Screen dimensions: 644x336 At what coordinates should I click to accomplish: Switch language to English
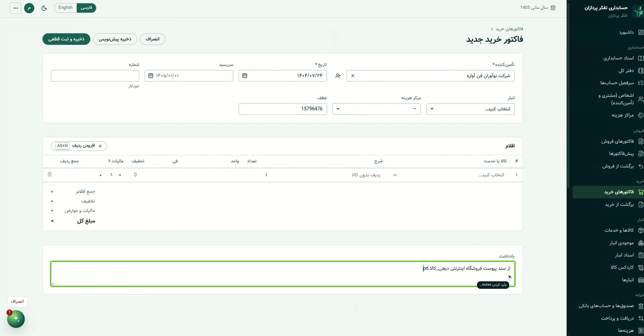click(x=65, y=8)
